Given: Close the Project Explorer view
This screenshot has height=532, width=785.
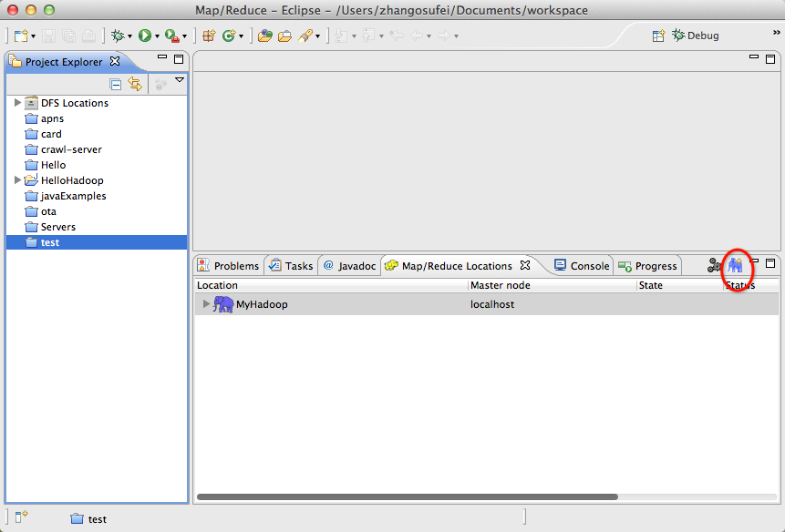Looking at the screenshot, I should click(x=115, y=61).
